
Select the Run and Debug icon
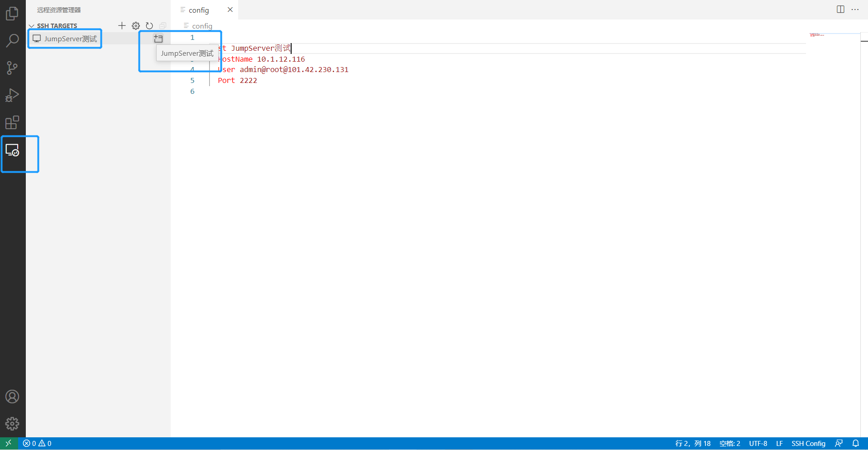[x=12, y=95]
